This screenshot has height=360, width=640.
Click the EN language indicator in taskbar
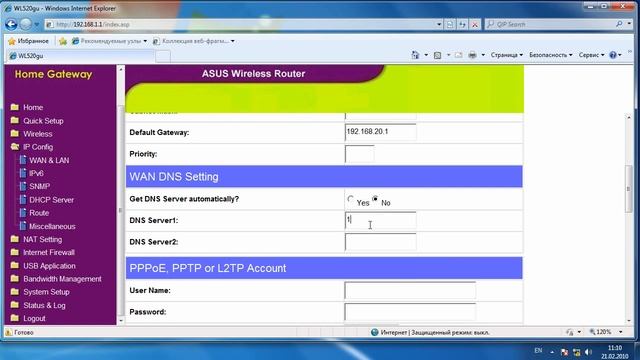[538, 351]
